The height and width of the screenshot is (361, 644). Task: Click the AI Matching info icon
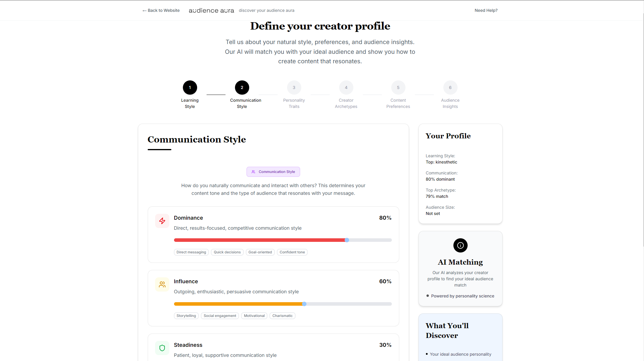click(460, 245)
